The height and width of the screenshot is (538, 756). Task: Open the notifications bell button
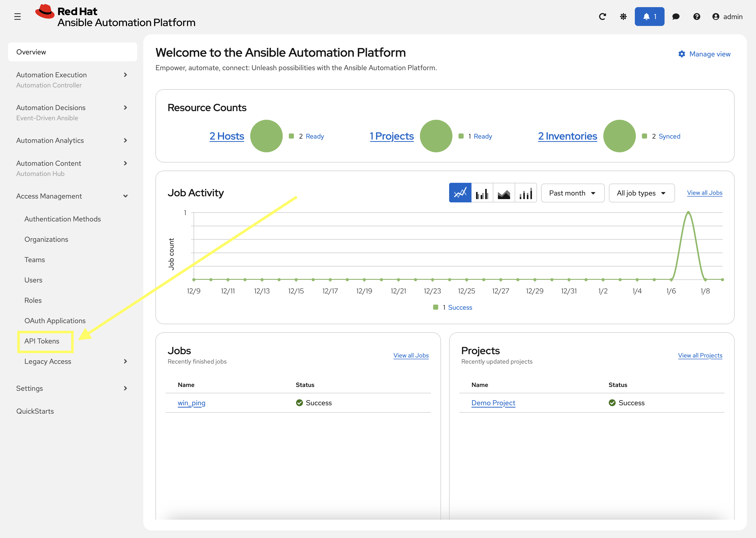coord(649,17)
